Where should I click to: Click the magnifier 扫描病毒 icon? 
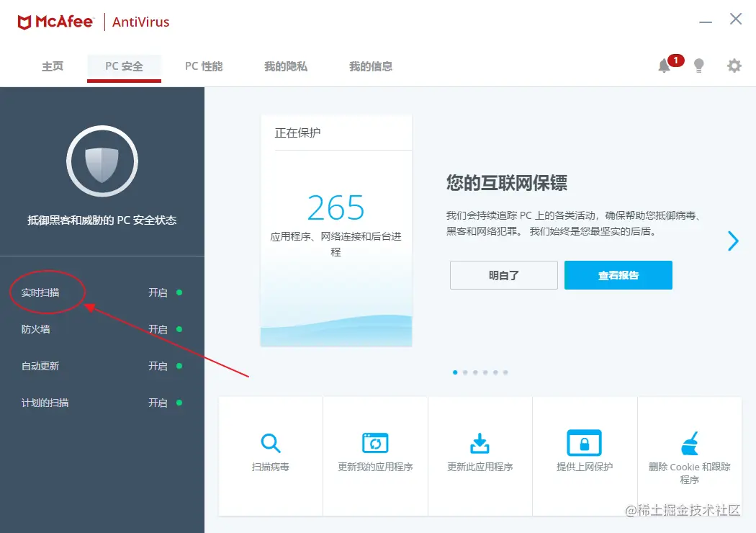click(x=271, y=443)
